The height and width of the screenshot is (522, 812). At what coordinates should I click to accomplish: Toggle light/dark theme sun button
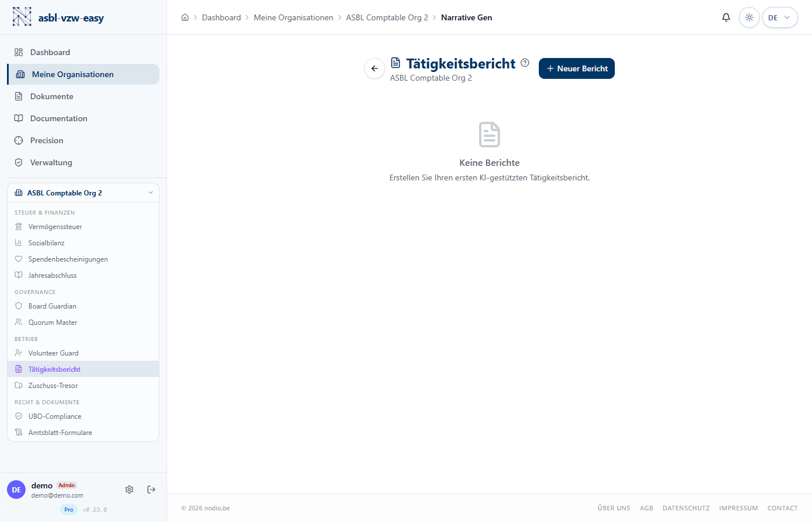click(x=749, y=17)
